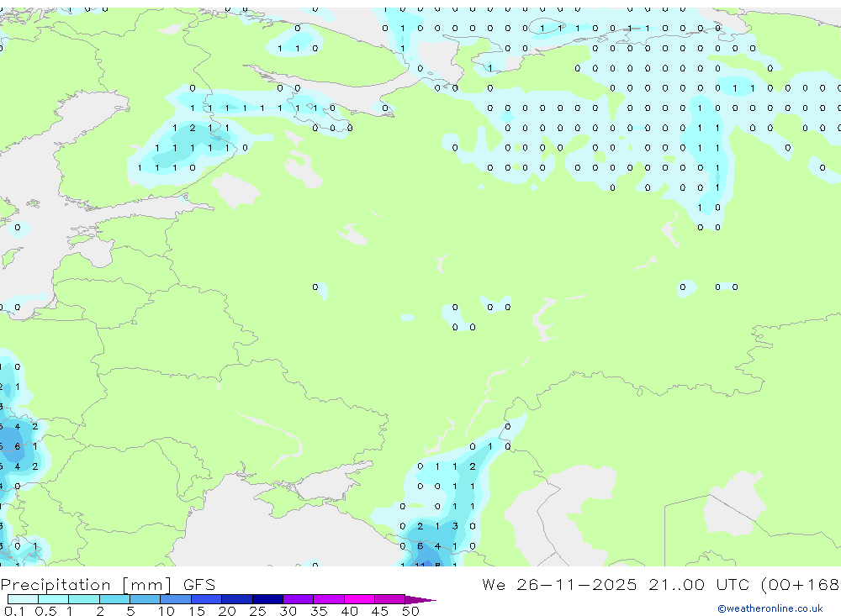Viewport: 841px width, 616px height.
Task: Click the 'GFS' model label
Action: [199, 584]
